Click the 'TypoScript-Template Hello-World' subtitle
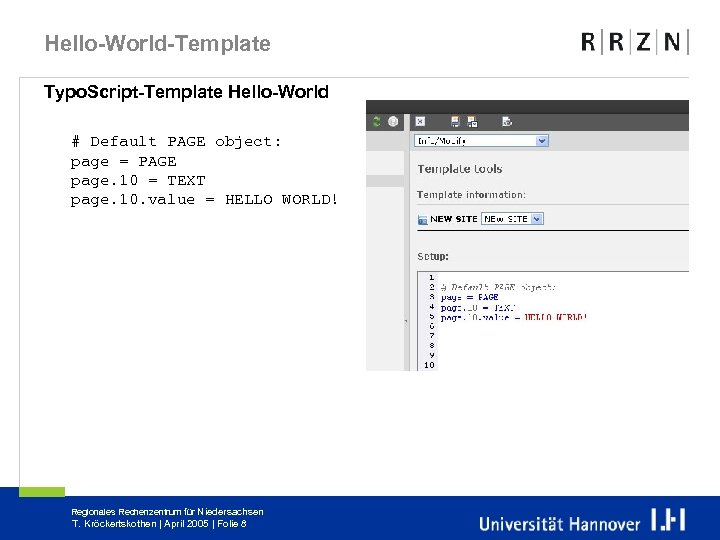The image size is (720, 540). click(x=186, y=92)
